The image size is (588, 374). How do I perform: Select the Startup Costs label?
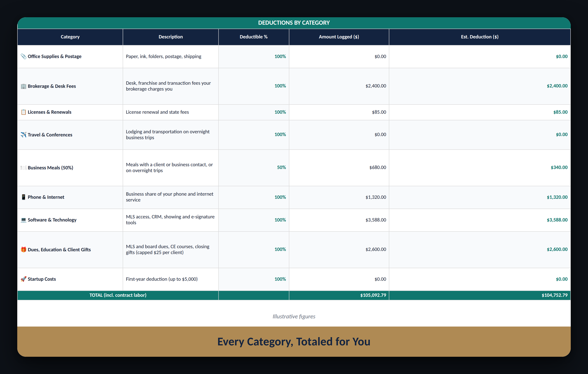42,279
